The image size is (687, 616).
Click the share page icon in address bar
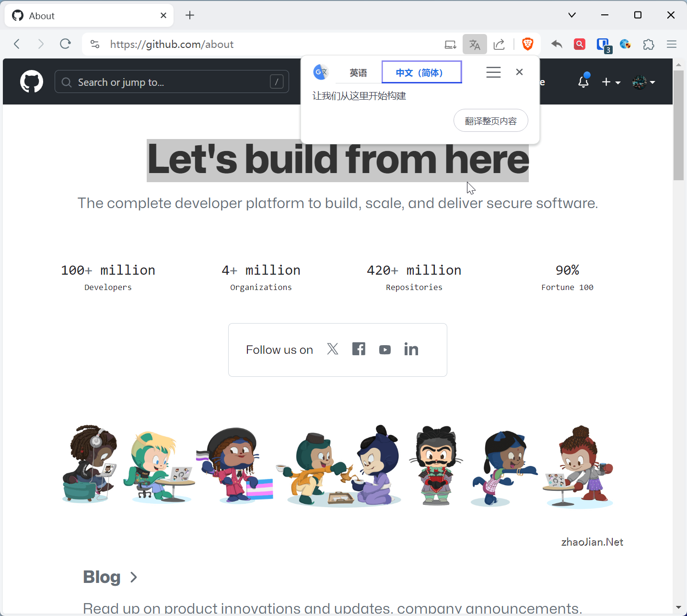pyautogui.click(x=499, y=44)
